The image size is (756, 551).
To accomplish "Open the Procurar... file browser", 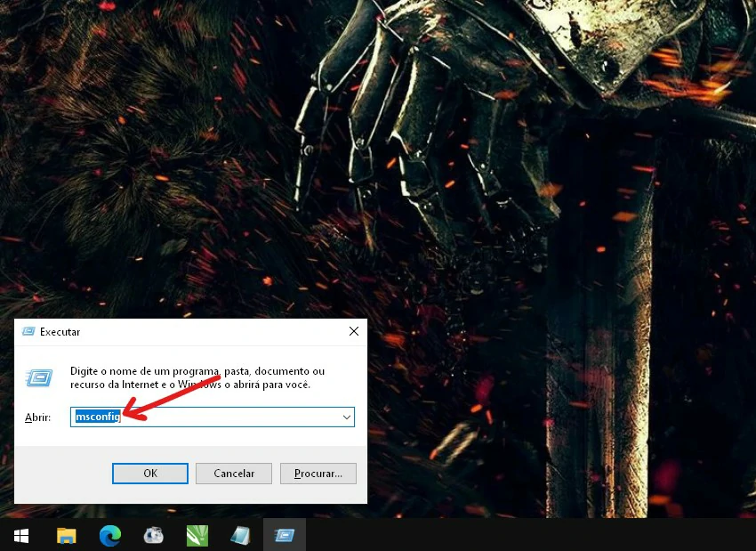I will pos(318,474).
